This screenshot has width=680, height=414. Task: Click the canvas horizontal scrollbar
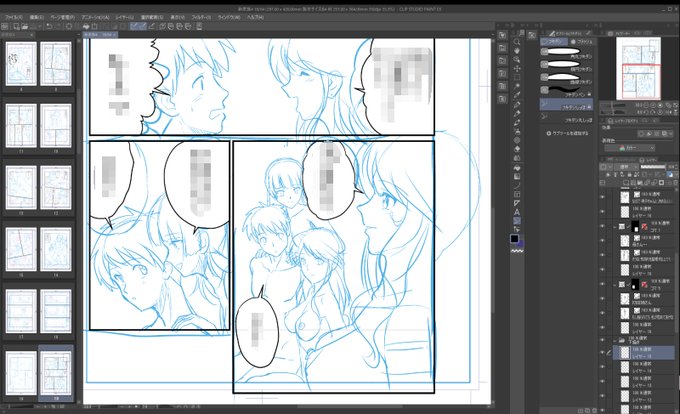pyautogui.click(x=350, y=407)
